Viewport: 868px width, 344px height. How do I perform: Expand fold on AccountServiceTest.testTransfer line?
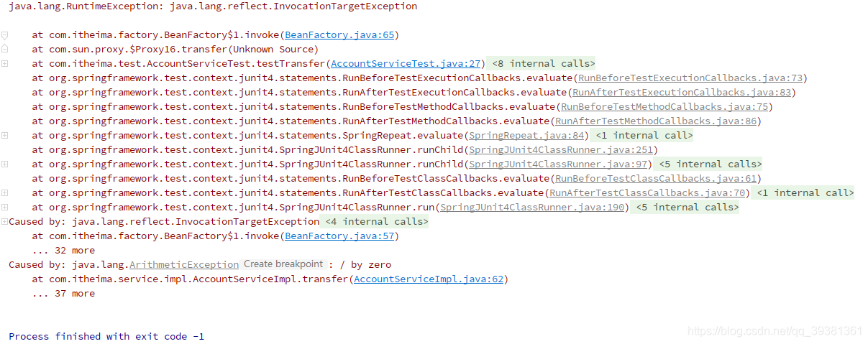tap(5, 63)
